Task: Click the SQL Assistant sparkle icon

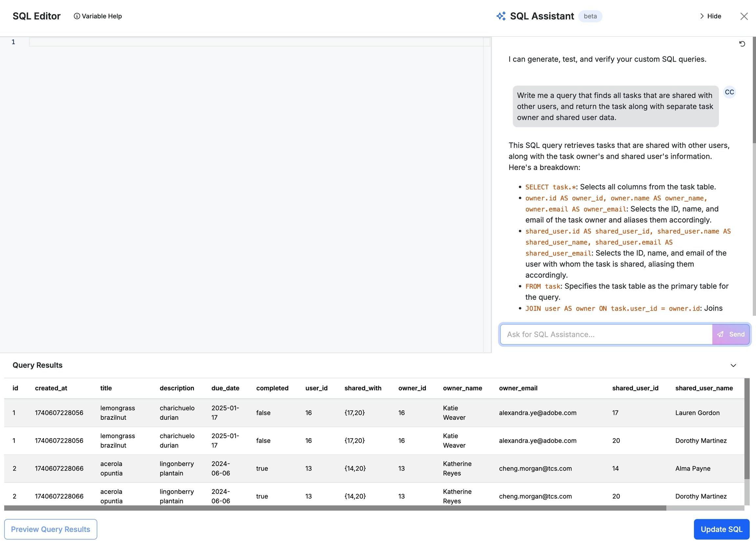Action: click(501, 16)
